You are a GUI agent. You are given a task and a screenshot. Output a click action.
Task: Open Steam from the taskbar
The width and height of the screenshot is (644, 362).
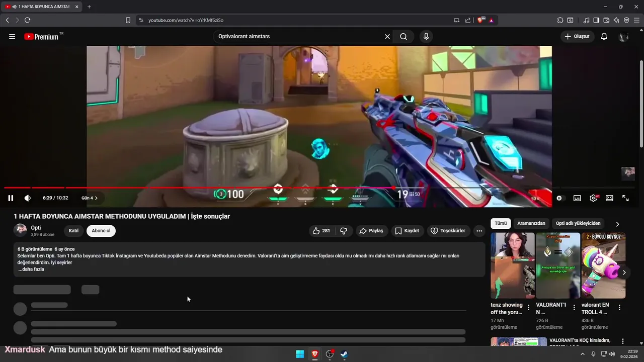pyautogui.click(x=344, y=354)
